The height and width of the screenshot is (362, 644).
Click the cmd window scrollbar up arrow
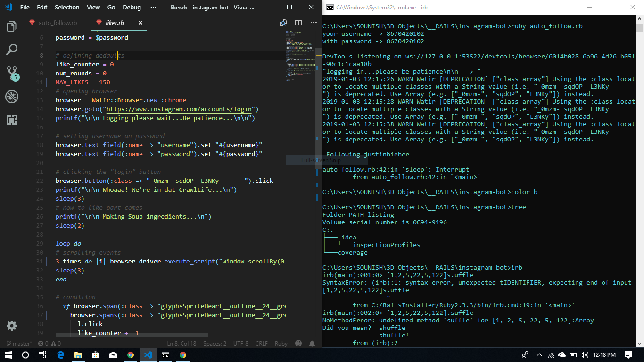pos(640,18)
